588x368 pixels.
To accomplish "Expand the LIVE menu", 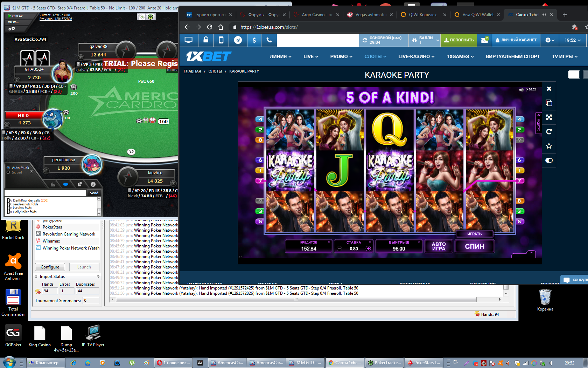I will coord(311,56).
